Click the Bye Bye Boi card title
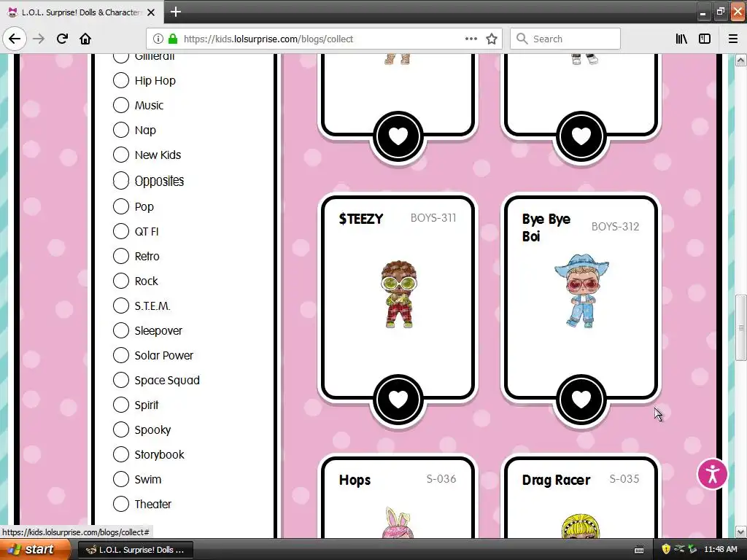Image resolution: width=747 pixels, height=560 pixels. (546, 227)
